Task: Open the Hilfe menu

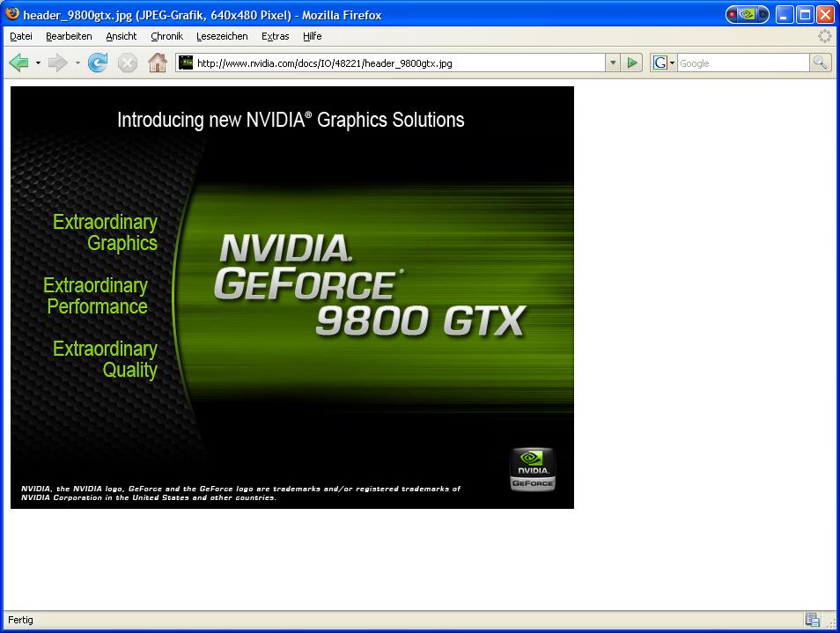Action: (312, 36)
